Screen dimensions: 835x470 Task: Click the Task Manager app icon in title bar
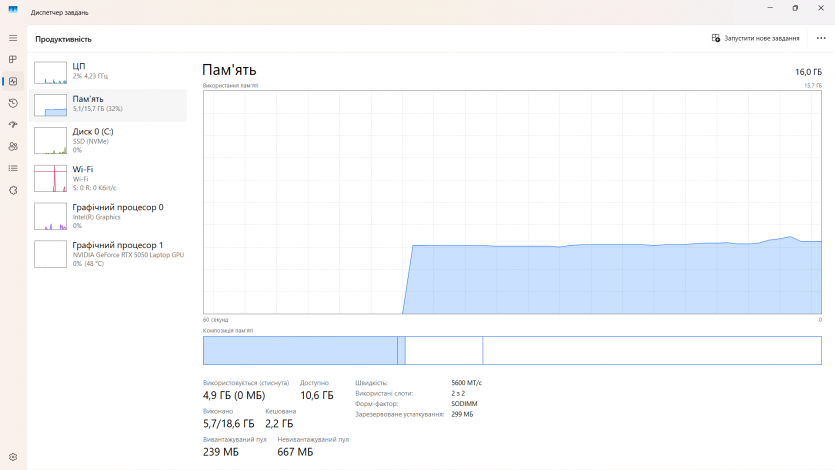13,12
